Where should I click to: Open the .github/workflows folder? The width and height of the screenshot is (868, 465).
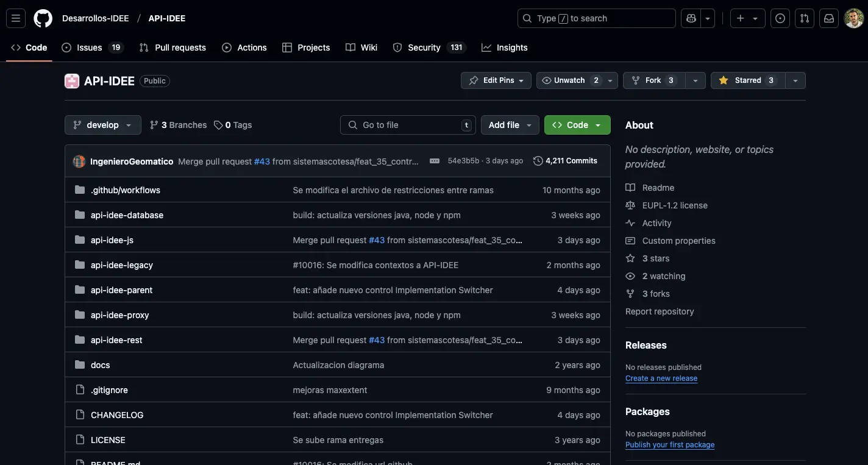(x=126, y=190)
